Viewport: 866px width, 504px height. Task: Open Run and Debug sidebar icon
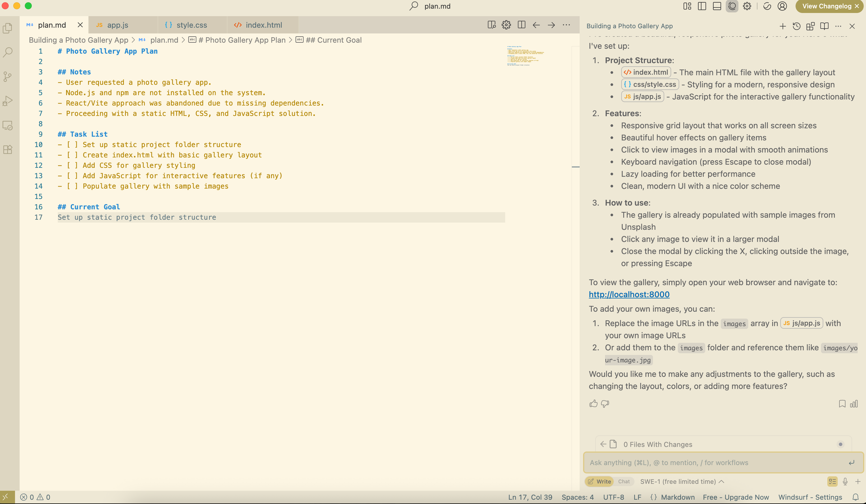[x=8, y=101]
